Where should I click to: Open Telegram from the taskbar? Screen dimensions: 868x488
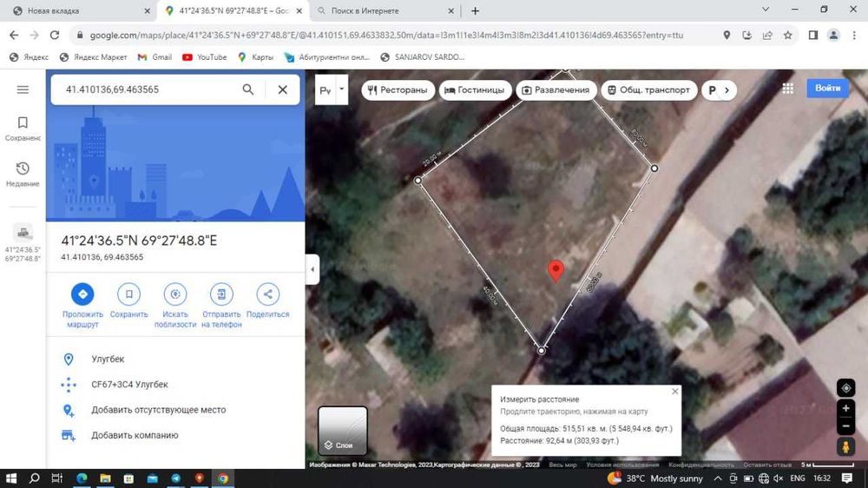(175, 478)
